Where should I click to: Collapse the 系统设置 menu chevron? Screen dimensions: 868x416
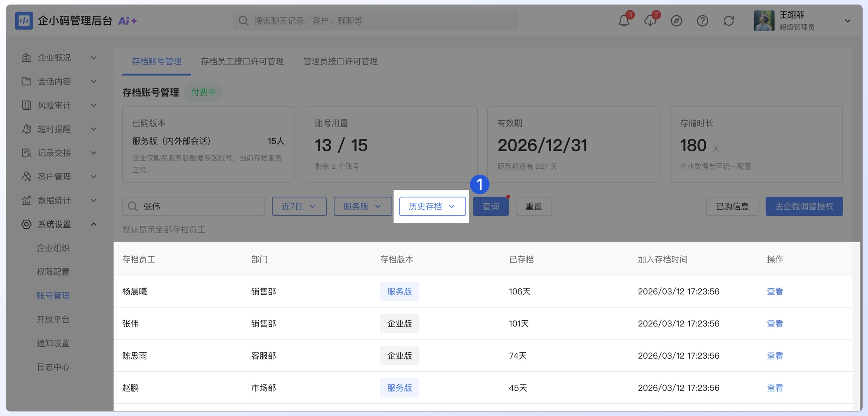[x=94, y=224]
